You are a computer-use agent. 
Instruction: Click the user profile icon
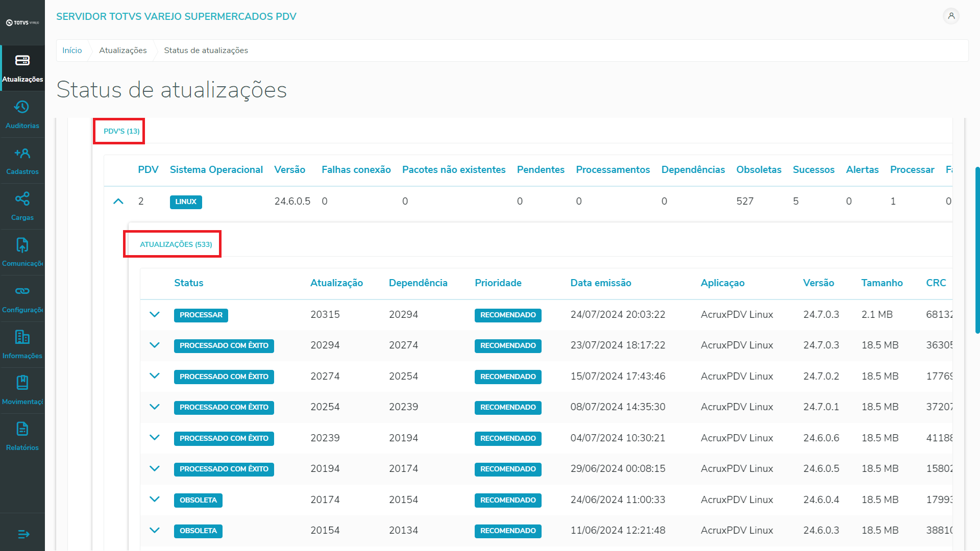point(951,16)
